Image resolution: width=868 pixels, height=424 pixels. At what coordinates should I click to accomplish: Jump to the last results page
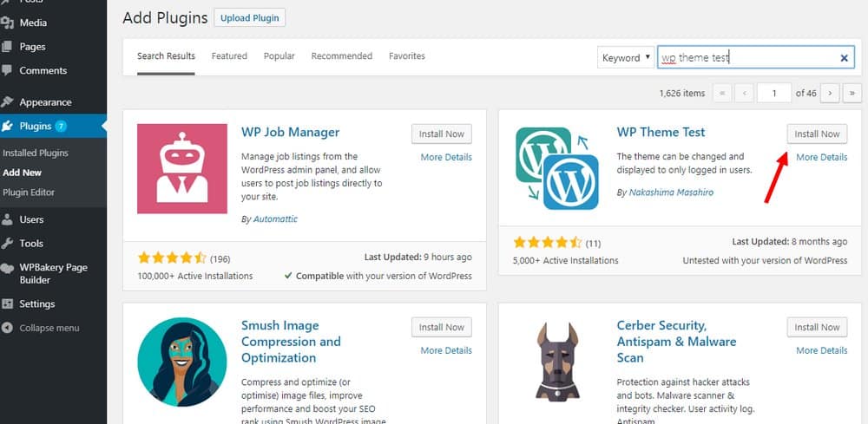[x=852, y=93]
